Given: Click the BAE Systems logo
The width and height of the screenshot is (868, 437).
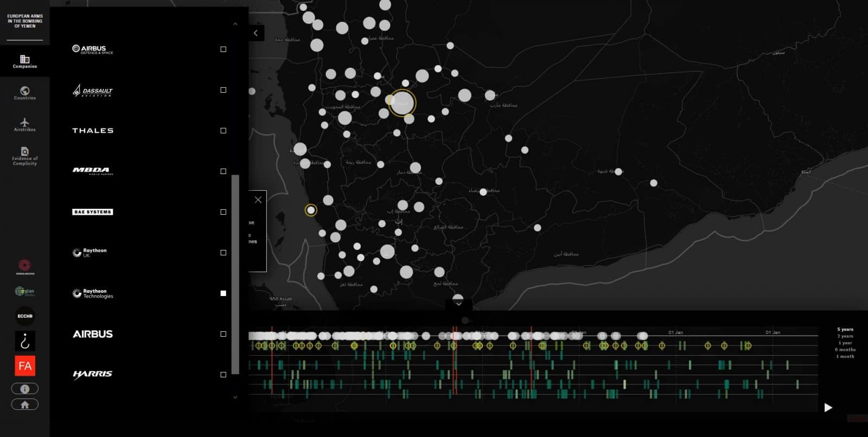Looking at the screenshot, I should pos(93,212).
